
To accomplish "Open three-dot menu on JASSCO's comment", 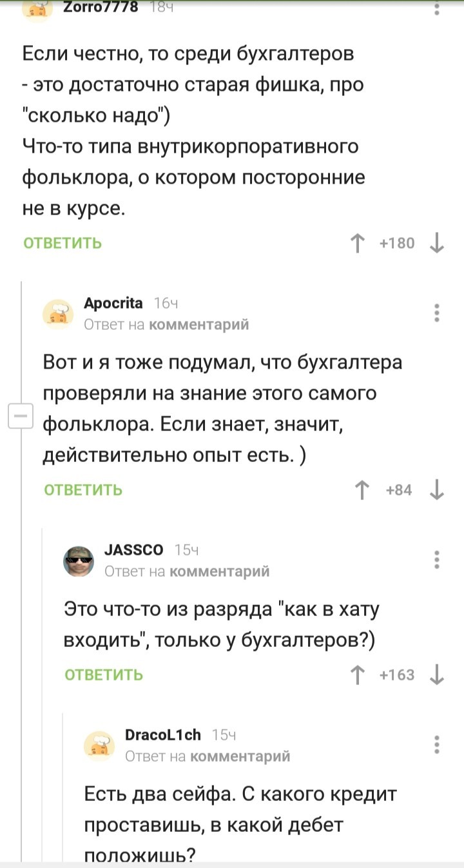I will 437,559.
